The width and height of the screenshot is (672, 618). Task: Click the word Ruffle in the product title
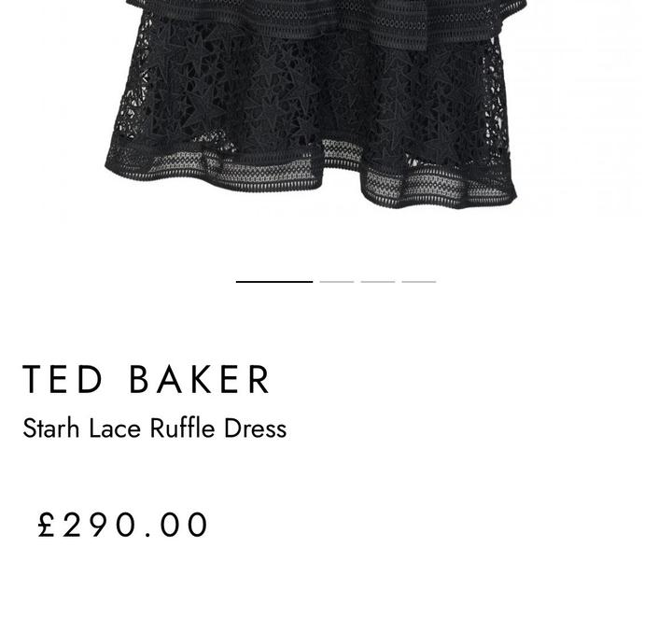coord(183,428)
